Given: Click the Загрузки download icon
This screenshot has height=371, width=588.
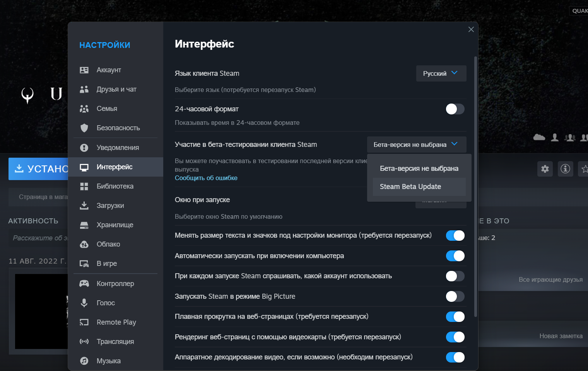Looking at the screenshot, I should [84, 206].
